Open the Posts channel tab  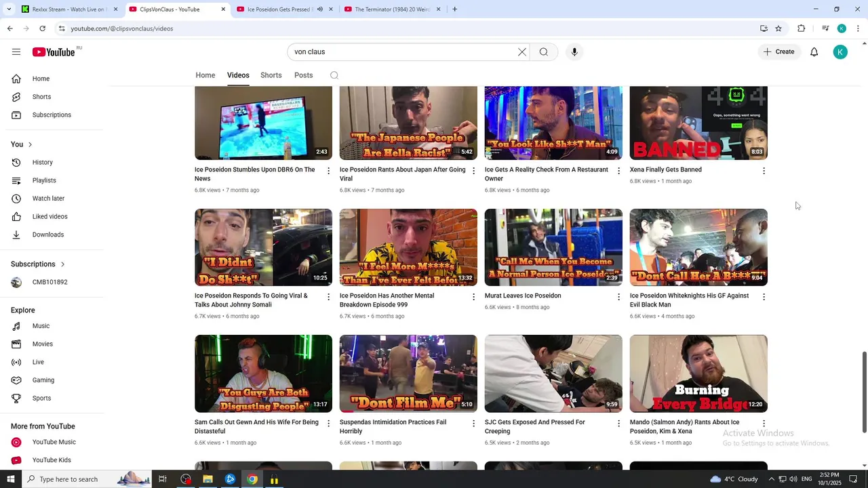(304, 75)
